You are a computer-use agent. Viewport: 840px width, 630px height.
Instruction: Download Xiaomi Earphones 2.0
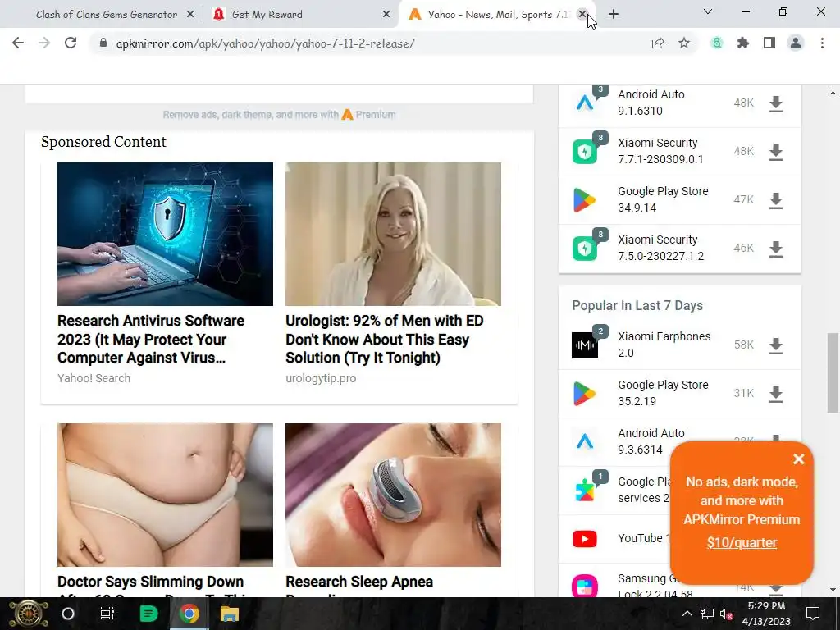(x=776, y=345)
